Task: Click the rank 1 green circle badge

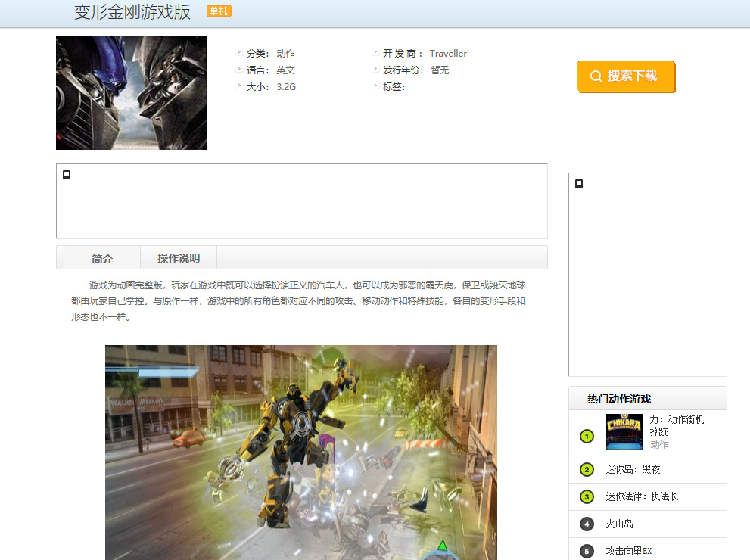Action: (587, 436)
